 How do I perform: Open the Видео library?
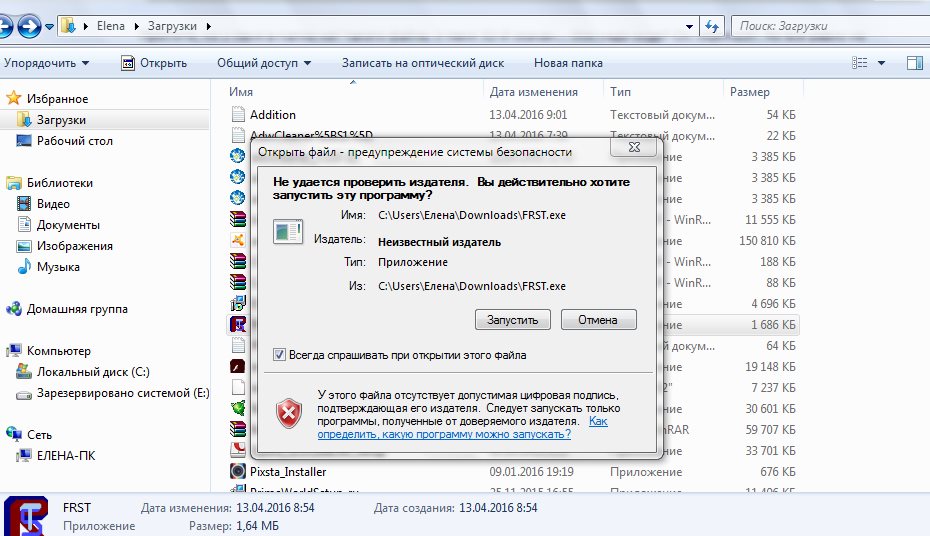[53, 204]
